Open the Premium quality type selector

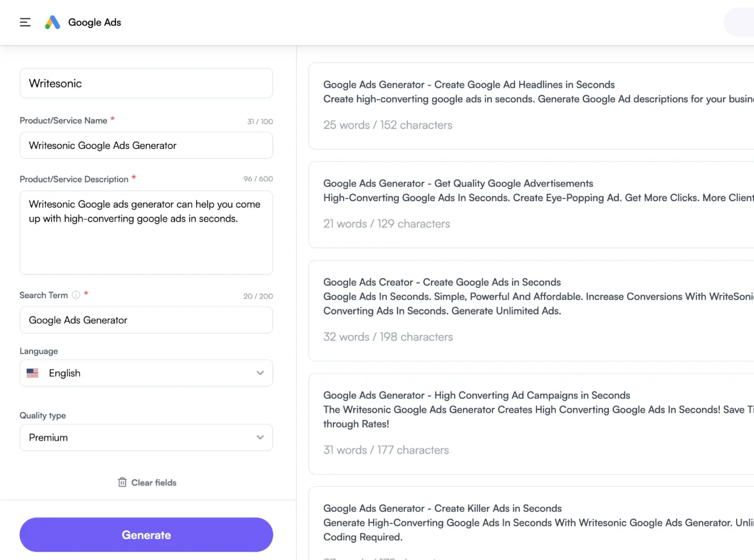(138, 437)
